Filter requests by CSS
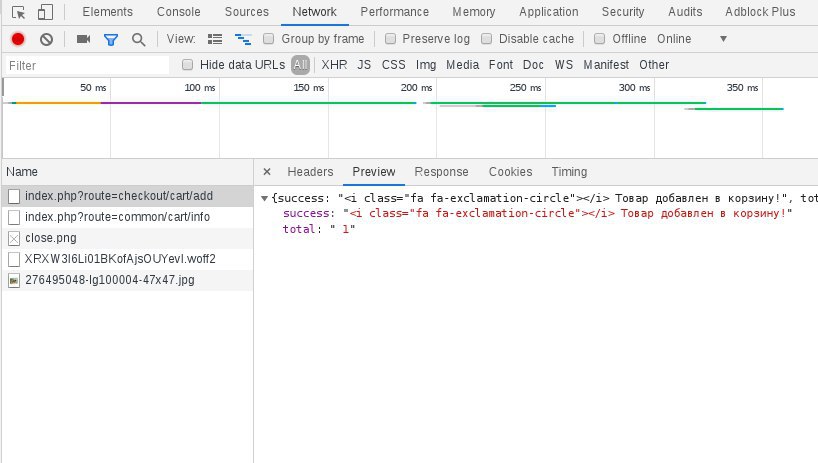818x463 pixels. tap(393, 65)
